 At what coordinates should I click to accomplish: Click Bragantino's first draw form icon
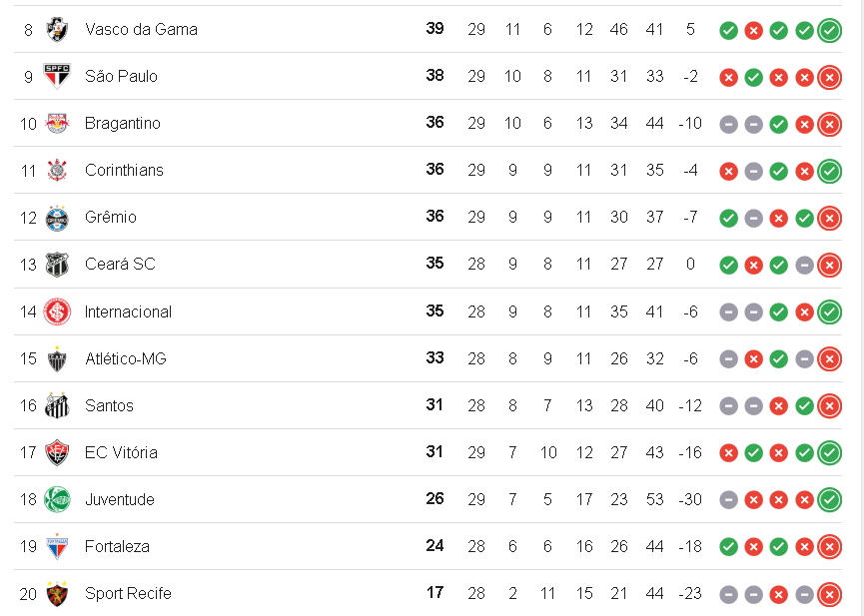(729, 124)
